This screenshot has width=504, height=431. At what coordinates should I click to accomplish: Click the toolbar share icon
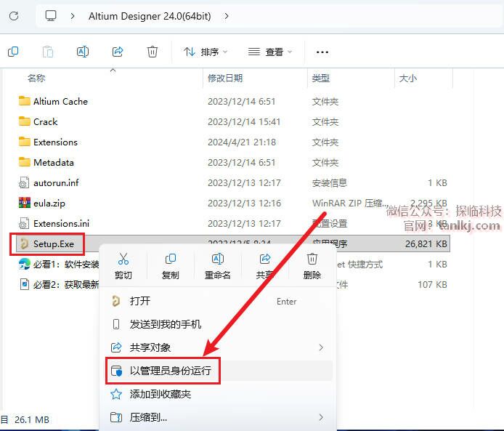(118, 52)
